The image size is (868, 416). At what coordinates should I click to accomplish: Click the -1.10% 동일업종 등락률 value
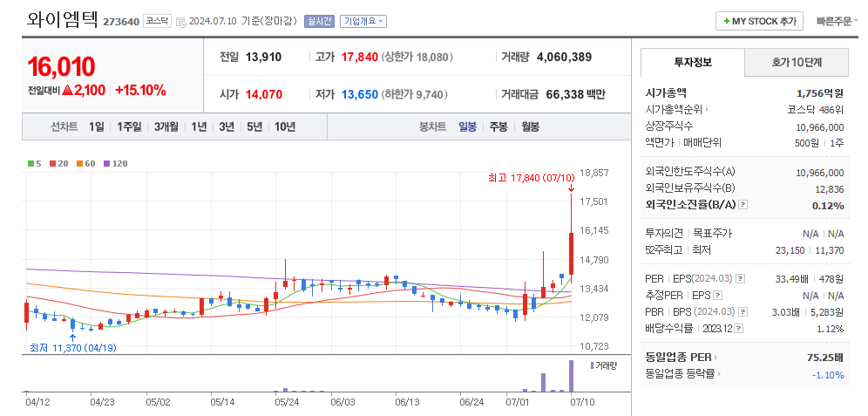point(828,375)
